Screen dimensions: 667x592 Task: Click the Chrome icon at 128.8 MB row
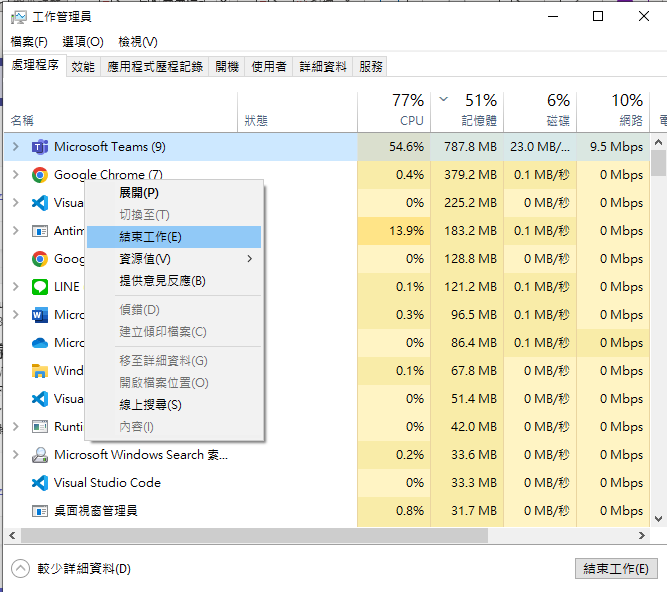coord(40,259)
